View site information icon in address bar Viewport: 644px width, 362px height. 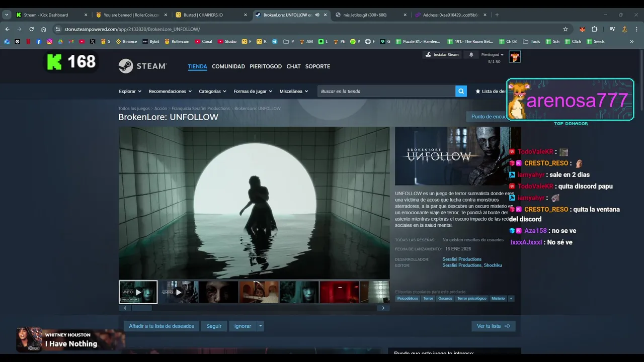58,29
